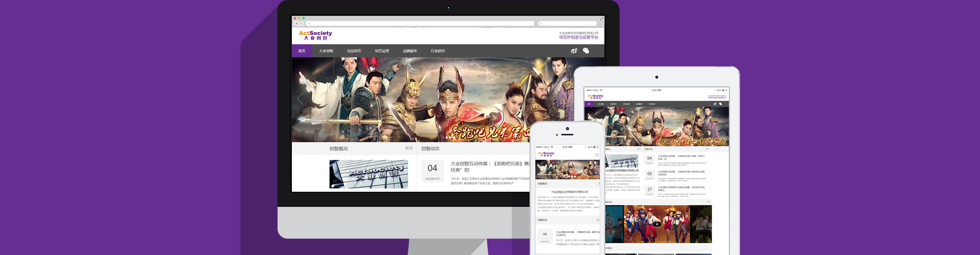Click the ActSociety logo on the phone site
The width and height of the screenshot is (980, 255).
[546, 154]
